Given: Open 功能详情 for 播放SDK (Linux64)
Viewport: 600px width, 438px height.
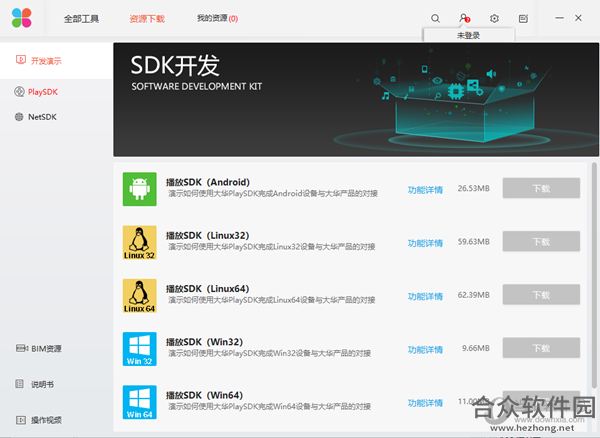Looking at the screenshot, I should 425,296.
